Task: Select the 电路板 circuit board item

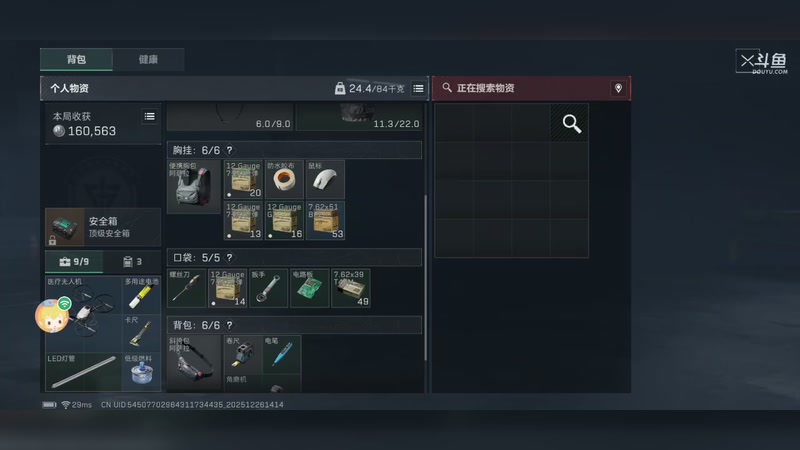Action: [310, 288]
